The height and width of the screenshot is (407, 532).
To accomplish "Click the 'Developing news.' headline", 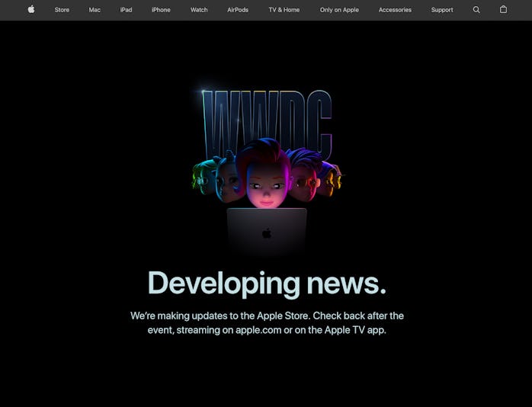I will 267,284.
